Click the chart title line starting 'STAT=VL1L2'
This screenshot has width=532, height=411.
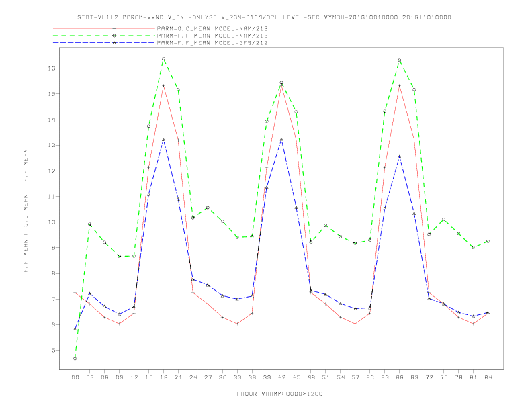coord(264,17)
